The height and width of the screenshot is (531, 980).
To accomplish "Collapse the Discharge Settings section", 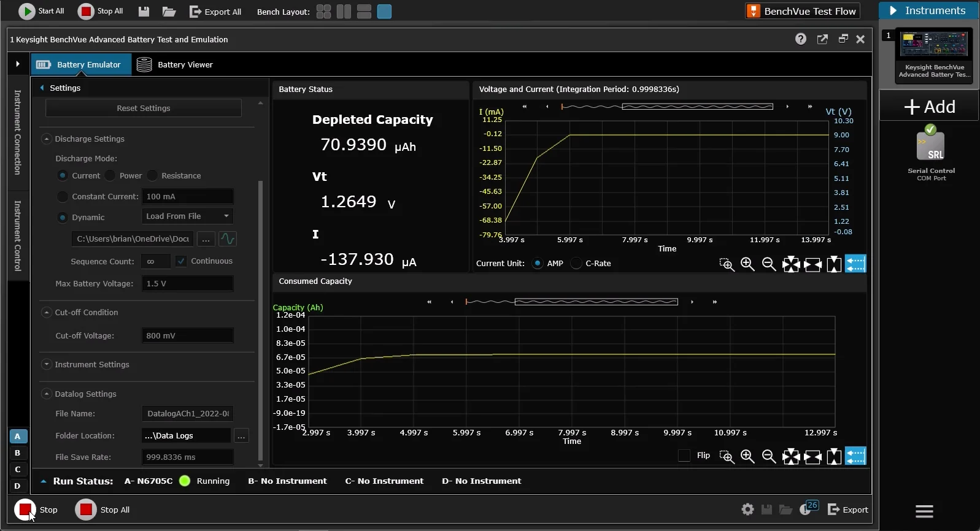I will (46, 139).
